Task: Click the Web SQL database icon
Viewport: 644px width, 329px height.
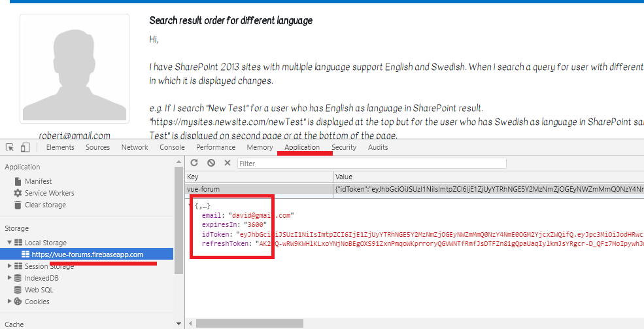Action: click(18, 290)
